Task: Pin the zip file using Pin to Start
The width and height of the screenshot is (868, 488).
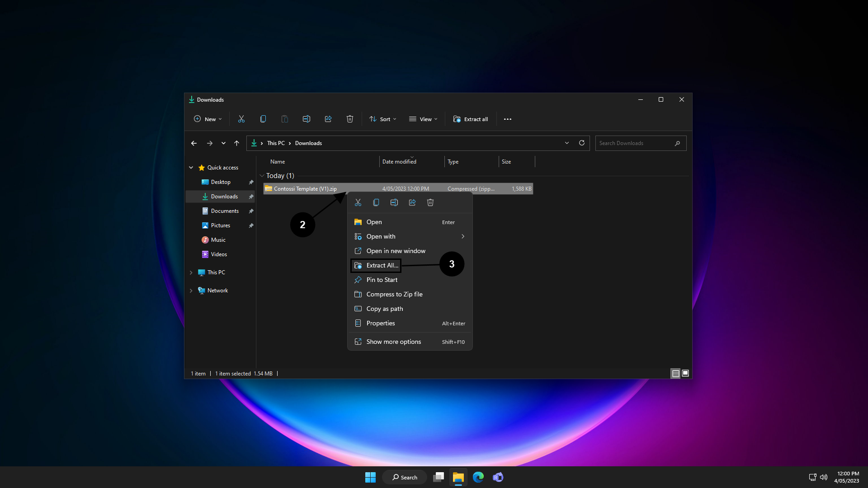Action: click(x=382, y=280)
